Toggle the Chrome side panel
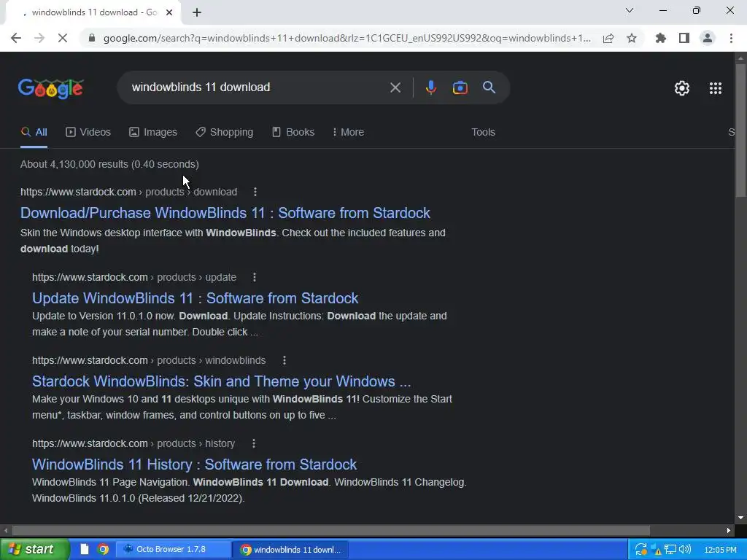The height and width of the screenshot is (560, 747). click(x=684, y=38)
